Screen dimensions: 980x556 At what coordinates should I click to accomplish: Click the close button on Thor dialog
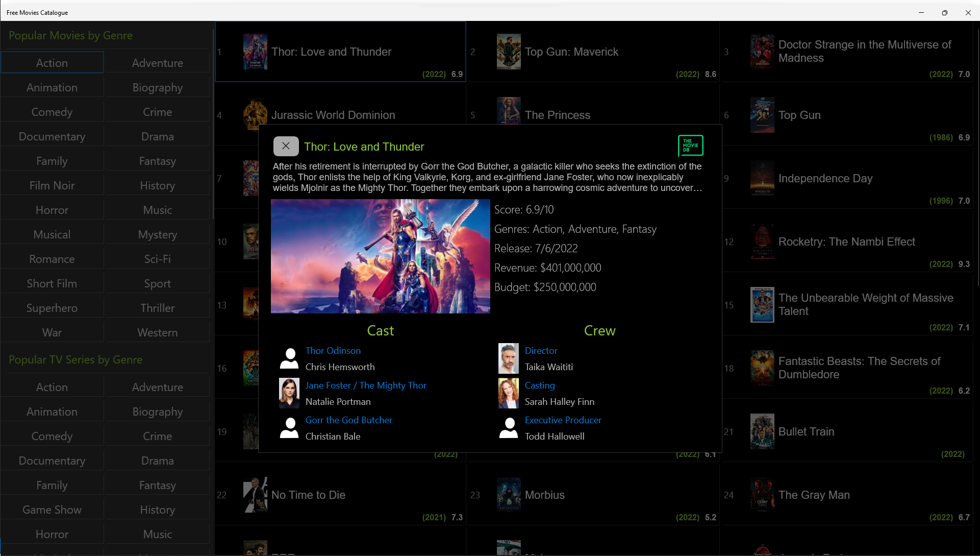[285, 146]
